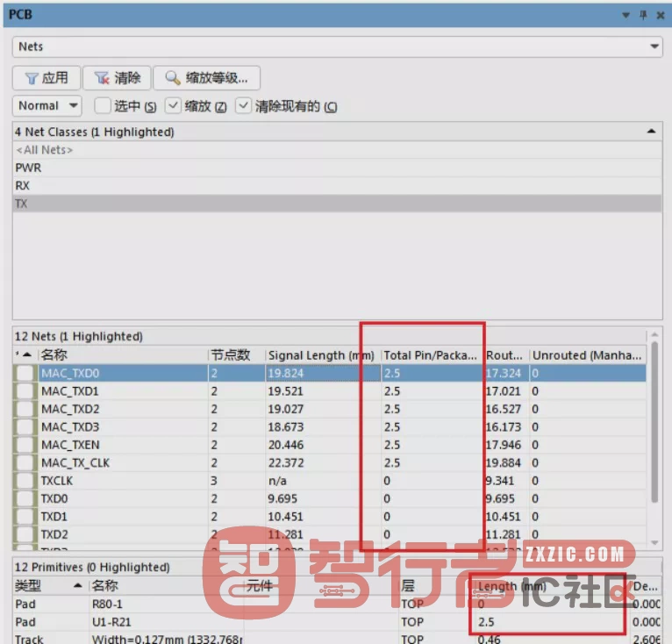Select the MAC_TXEN net name

point(70,446)
